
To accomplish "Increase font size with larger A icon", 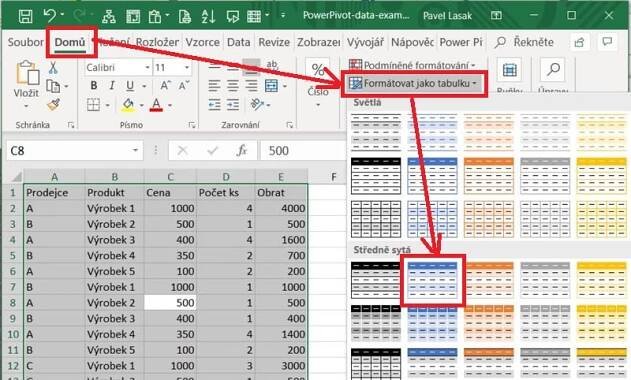I will tap(165, 85).
